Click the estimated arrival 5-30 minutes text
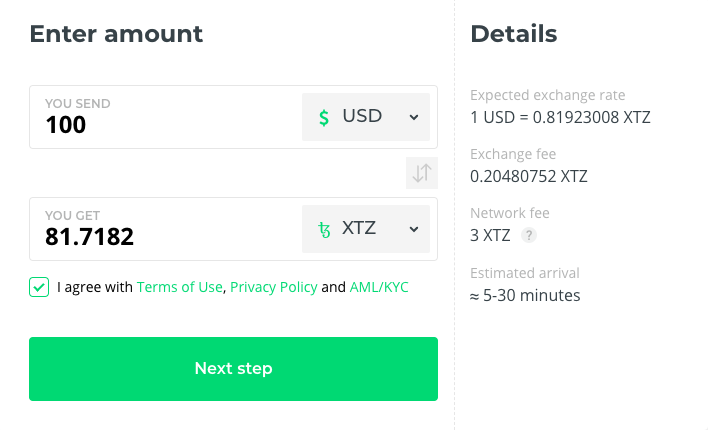Screen dimensions: 708x430 click(525, 295)
